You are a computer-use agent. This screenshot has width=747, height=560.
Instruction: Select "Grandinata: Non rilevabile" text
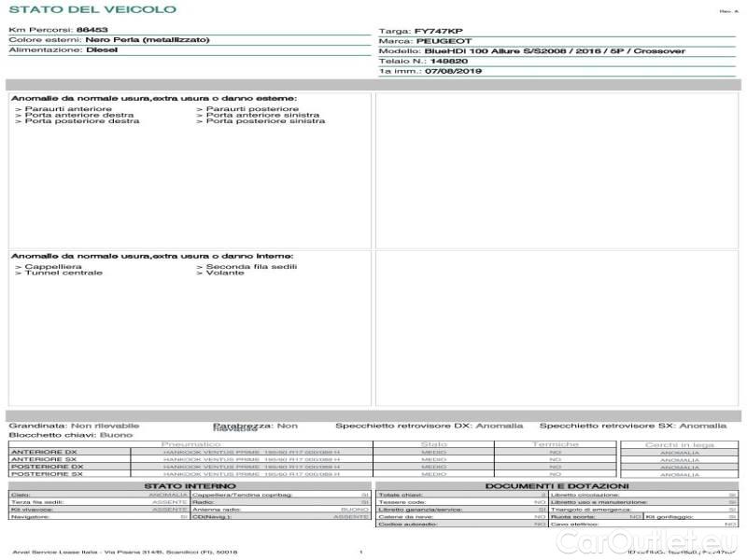74,426
